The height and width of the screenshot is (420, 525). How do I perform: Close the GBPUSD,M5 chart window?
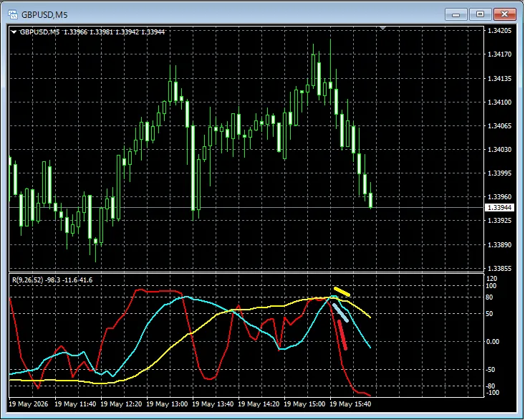pyautogui.click(x=504, y=14)
